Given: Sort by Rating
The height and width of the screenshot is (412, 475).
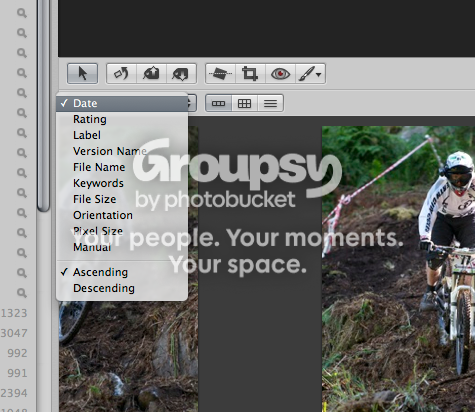Looking at the screenshot, I should [x=122, y=119].
